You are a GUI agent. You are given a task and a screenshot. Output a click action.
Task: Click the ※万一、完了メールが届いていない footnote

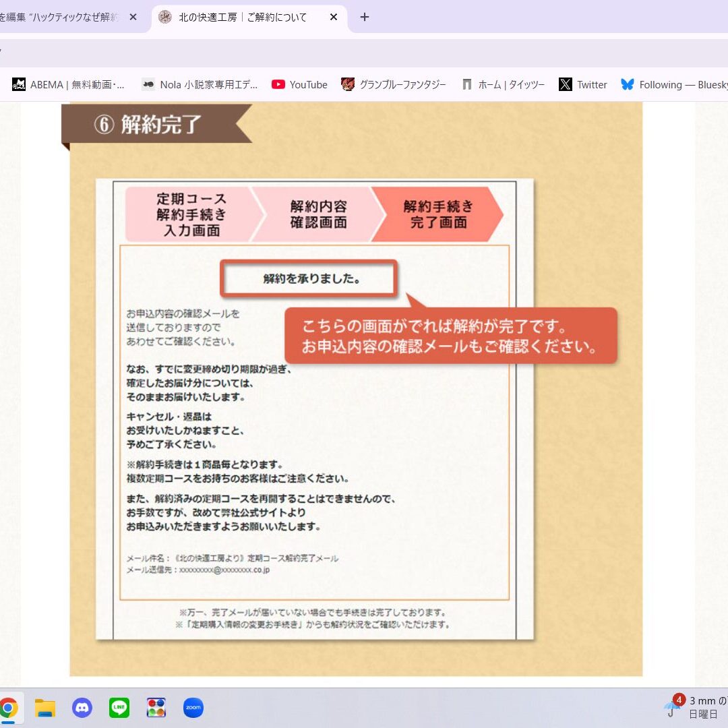(x=313, y=612)
